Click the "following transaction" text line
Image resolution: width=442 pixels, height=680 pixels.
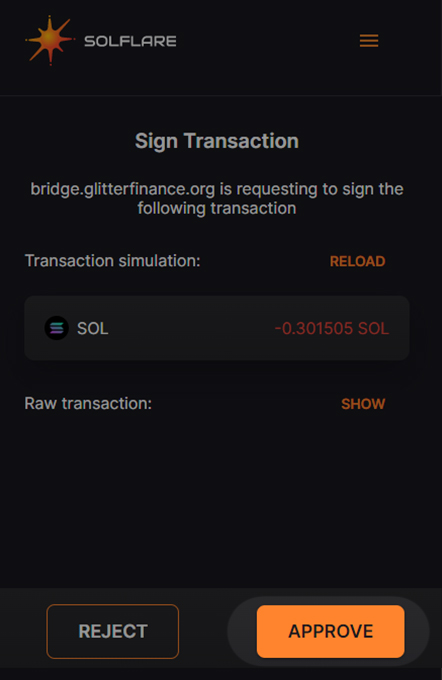coord(217,209)
